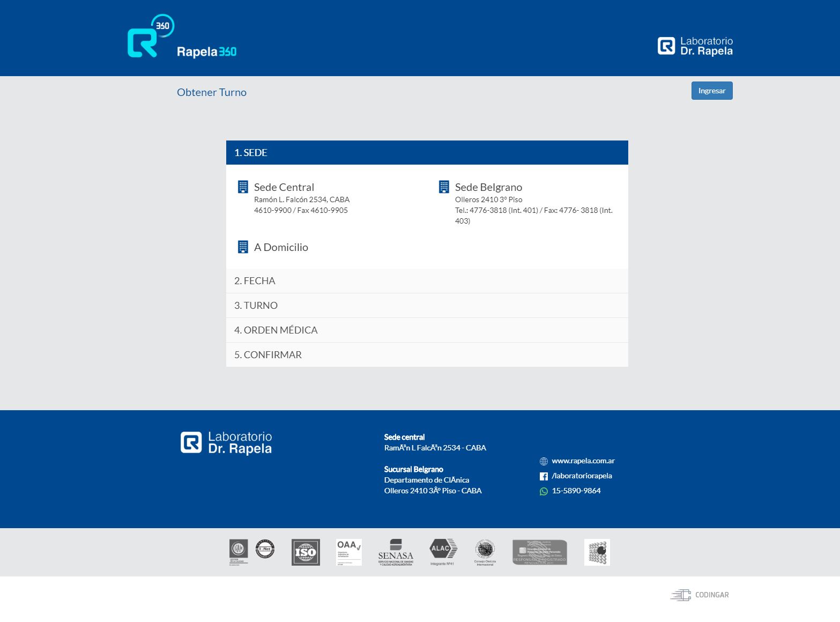
Task: Expand the 4. ORDEN MÉDICA step
Action: coord(427,330)
